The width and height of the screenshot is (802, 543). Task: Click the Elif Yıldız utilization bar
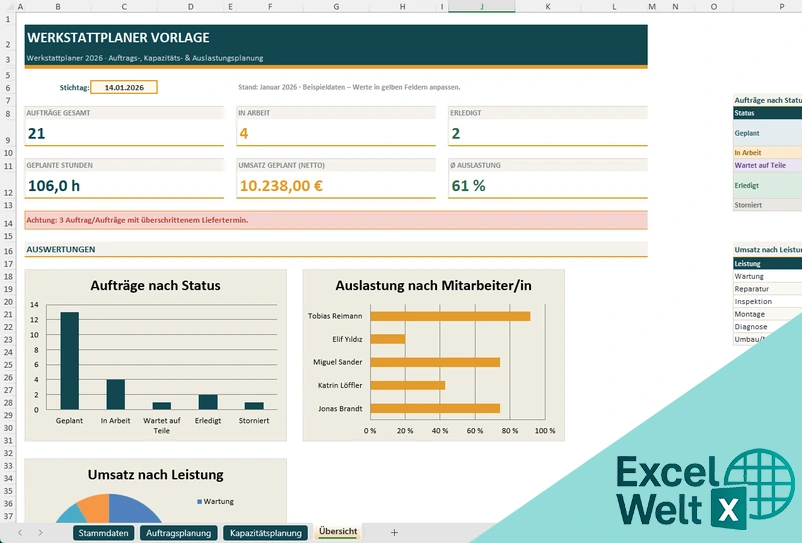(388, 339)
